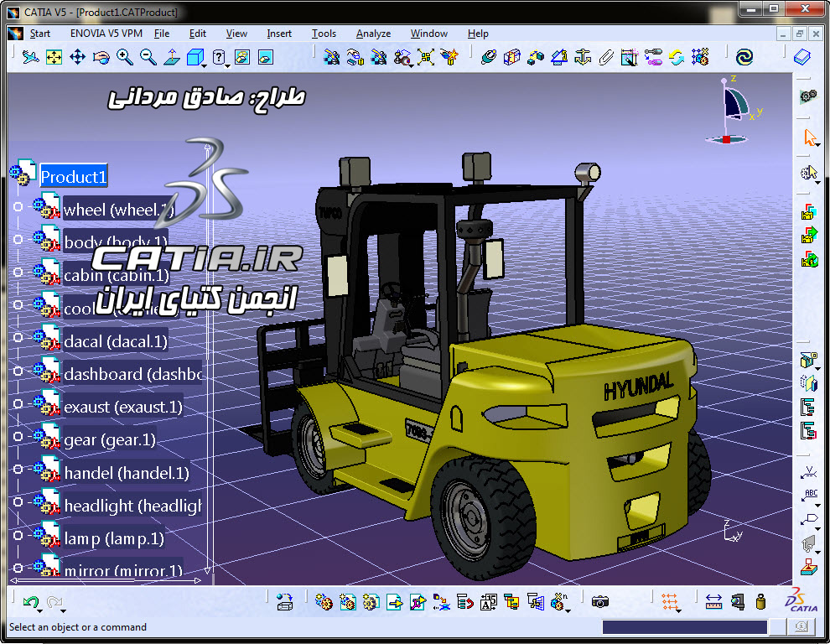Screen dimensions: 830x644
Task: Open the Insert menu
Action: pos(279,34)
